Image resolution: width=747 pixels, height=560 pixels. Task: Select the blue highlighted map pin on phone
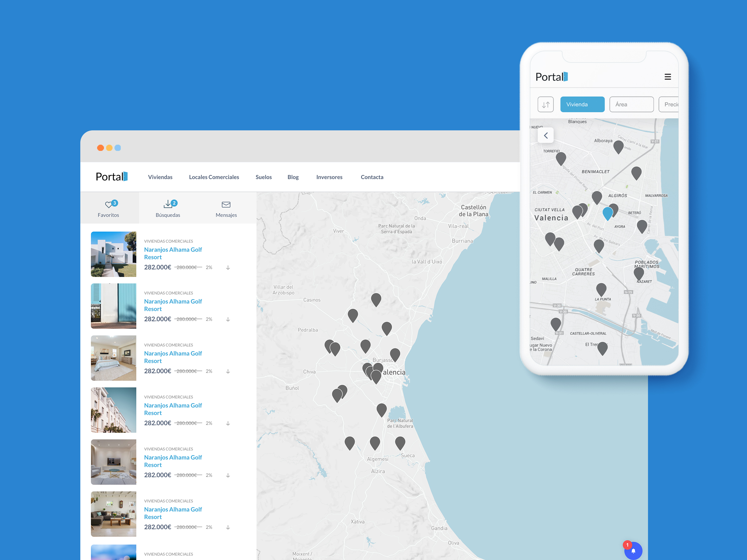point(608,213)
